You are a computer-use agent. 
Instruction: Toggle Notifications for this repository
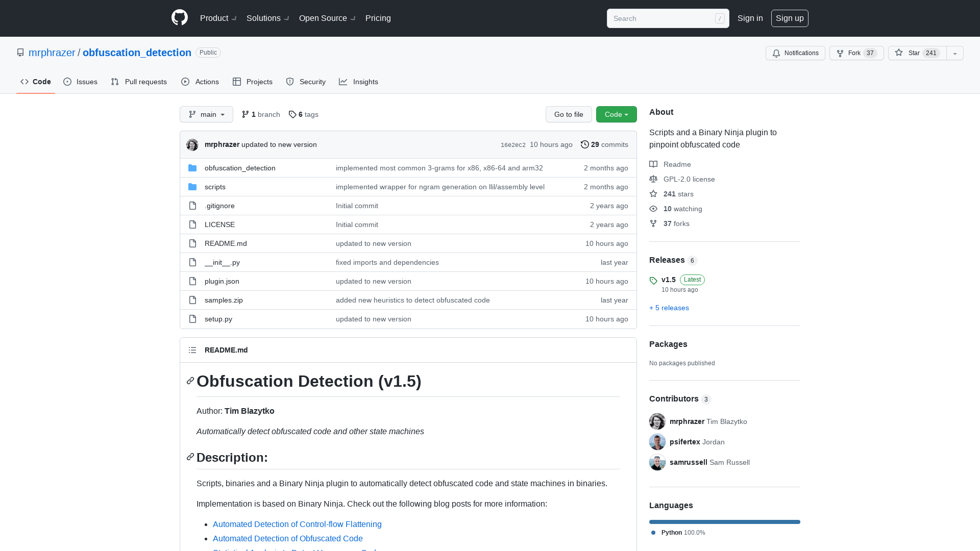796,53
